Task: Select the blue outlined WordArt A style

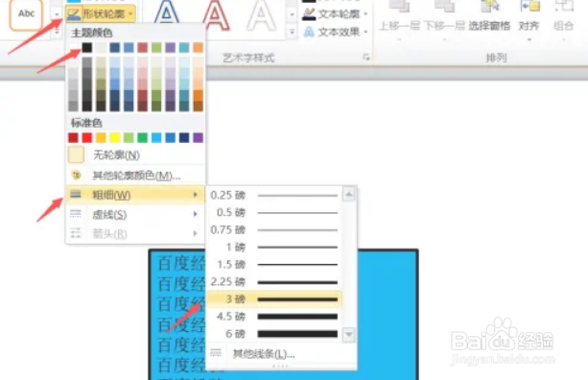Action: 167,15
